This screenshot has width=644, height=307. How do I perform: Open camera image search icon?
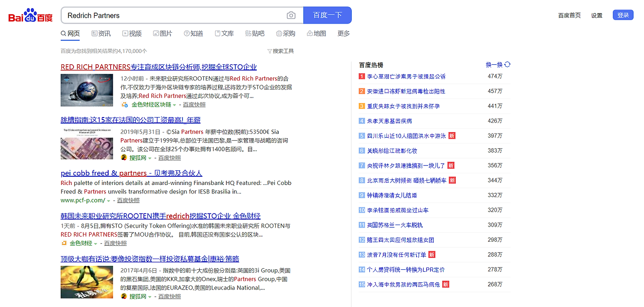point(291,16)
